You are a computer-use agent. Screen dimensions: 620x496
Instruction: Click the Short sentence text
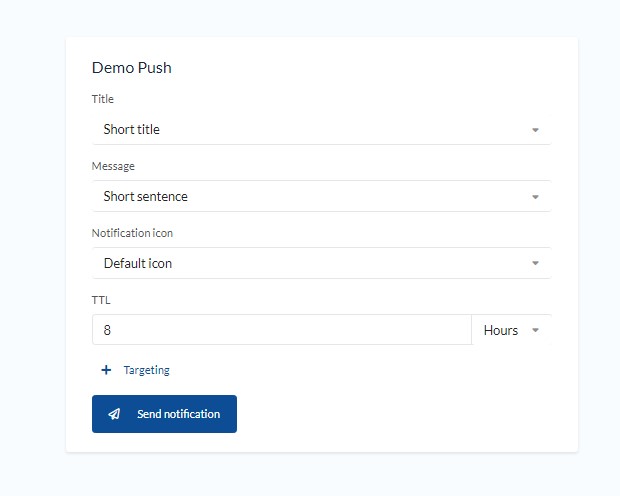[x=146, y=196]
